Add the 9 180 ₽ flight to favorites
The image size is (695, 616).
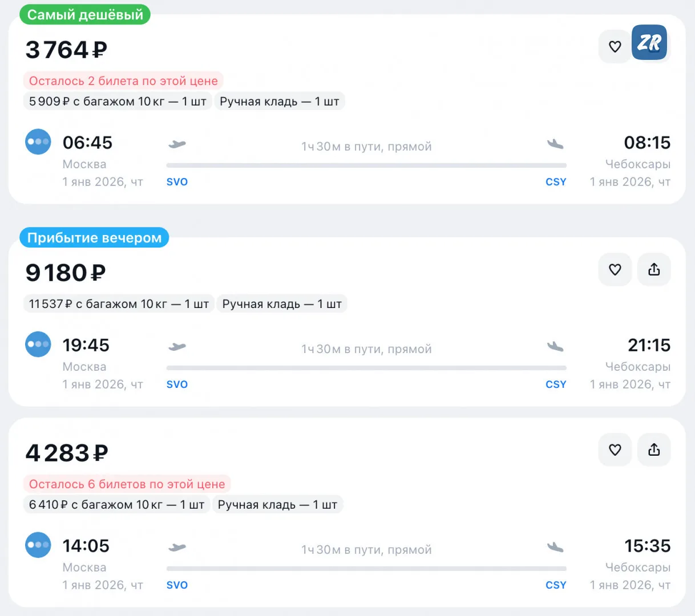point(615,270)
